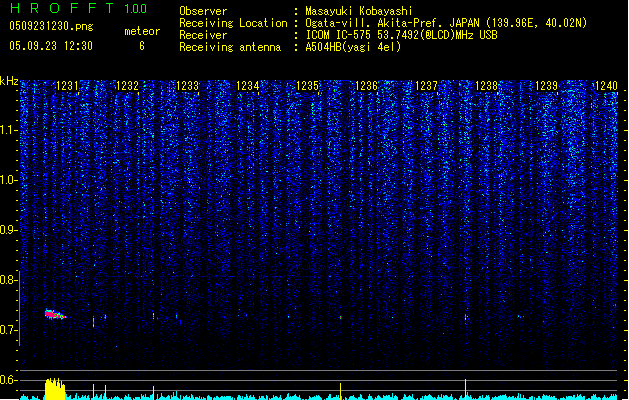Image resolution: width=629 pixels, height=400 pixels.
Task: Click the 1233 time marker
Action: click(x=187, y=86)
